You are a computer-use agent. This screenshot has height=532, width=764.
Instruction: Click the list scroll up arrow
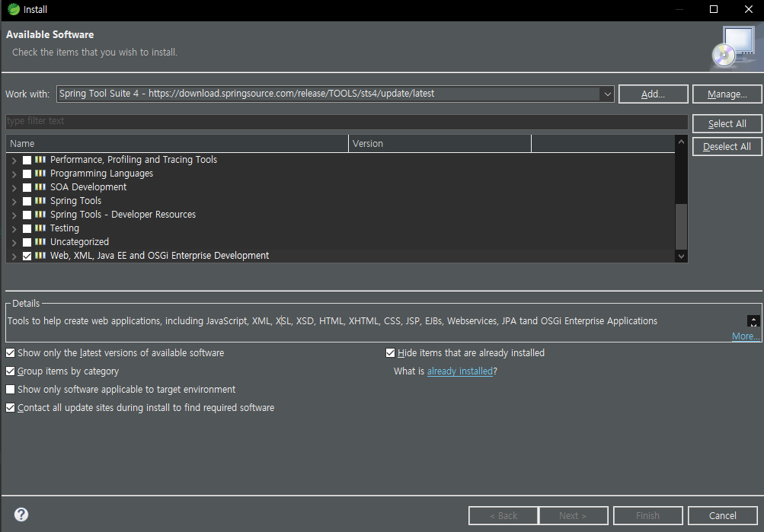[681, 142]
